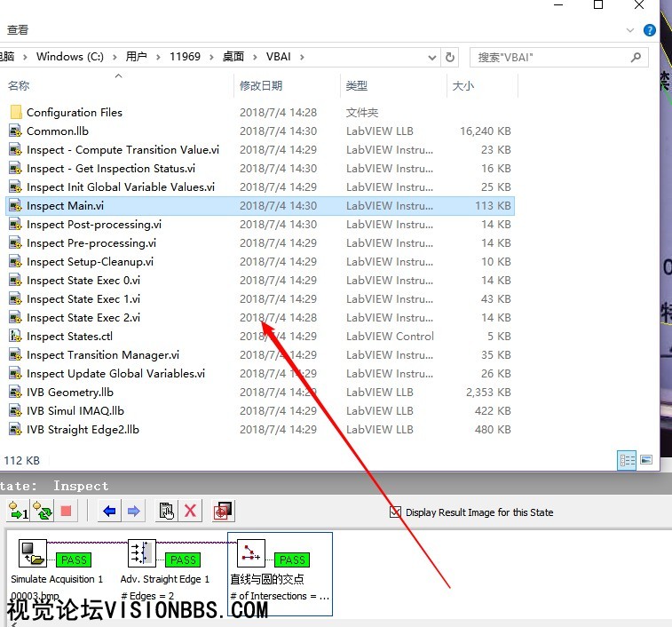The height and width of the screenshot is (627, 672).
Task: Toggle Display Result Image for this State
Action: (395, 512)
